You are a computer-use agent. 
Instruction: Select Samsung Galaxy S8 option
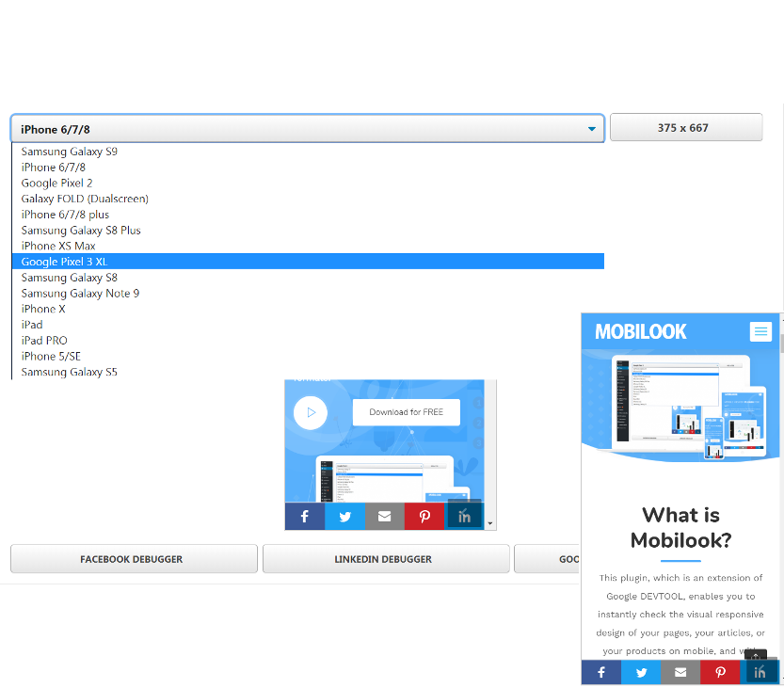(x=308, y=278)
